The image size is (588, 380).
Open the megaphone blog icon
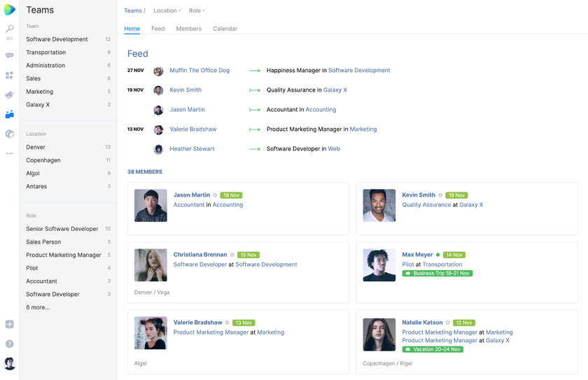click(x=10, y=94)
